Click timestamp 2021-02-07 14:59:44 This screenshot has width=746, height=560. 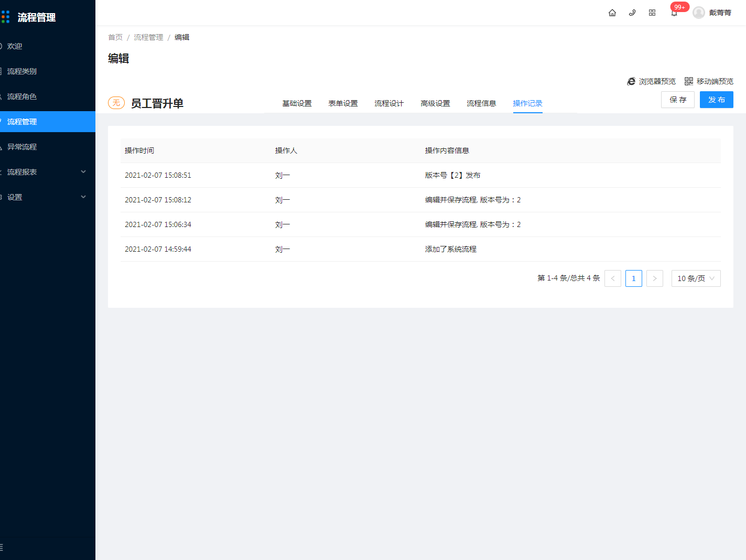point(158,249)
